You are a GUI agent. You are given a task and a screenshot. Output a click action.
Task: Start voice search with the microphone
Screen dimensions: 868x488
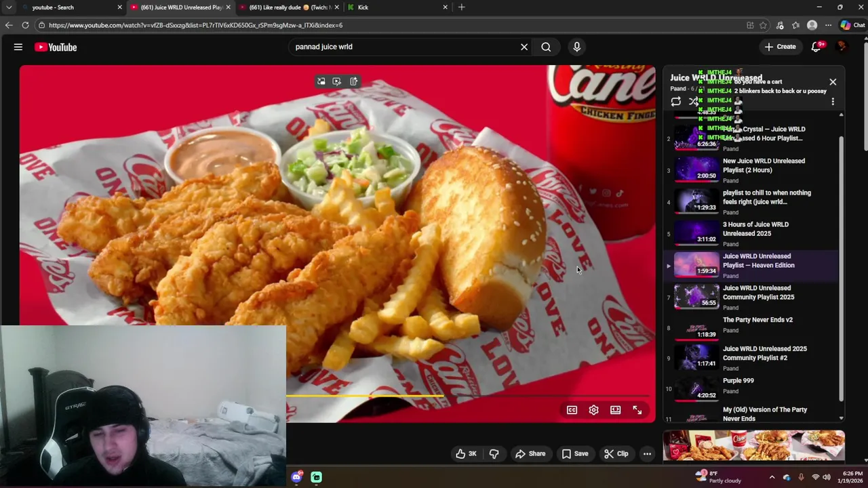click(x=576, y=47)
